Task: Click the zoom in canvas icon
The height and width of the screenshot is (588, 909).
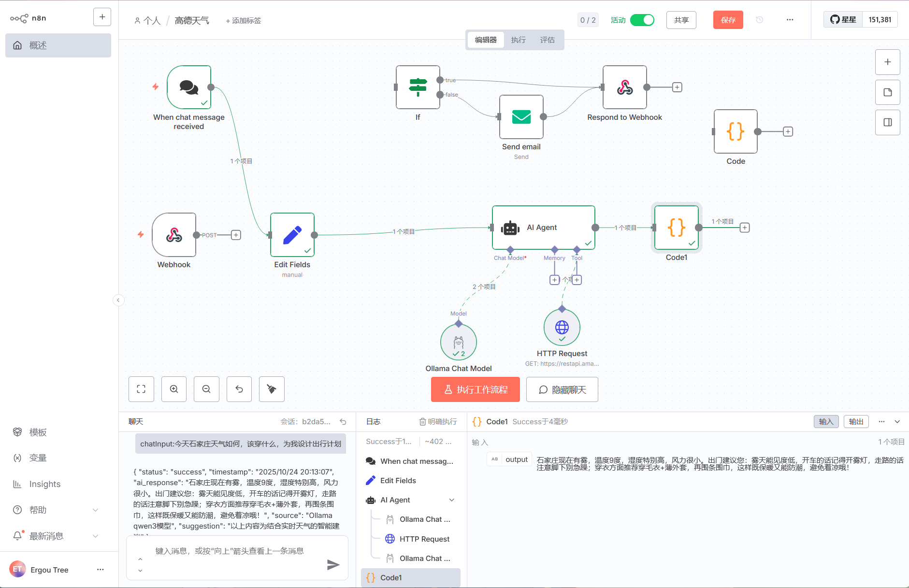Action: coord(174,389)
